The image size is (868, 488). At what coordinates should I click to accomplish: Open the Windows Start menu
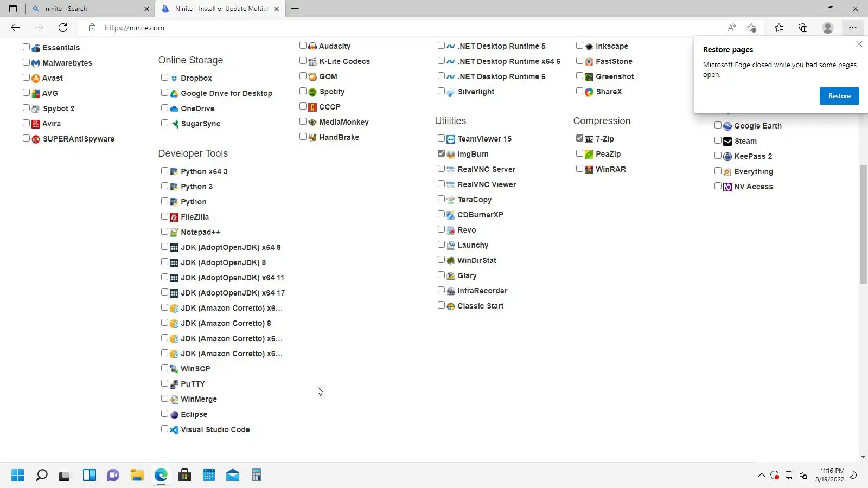coord(18,476)
